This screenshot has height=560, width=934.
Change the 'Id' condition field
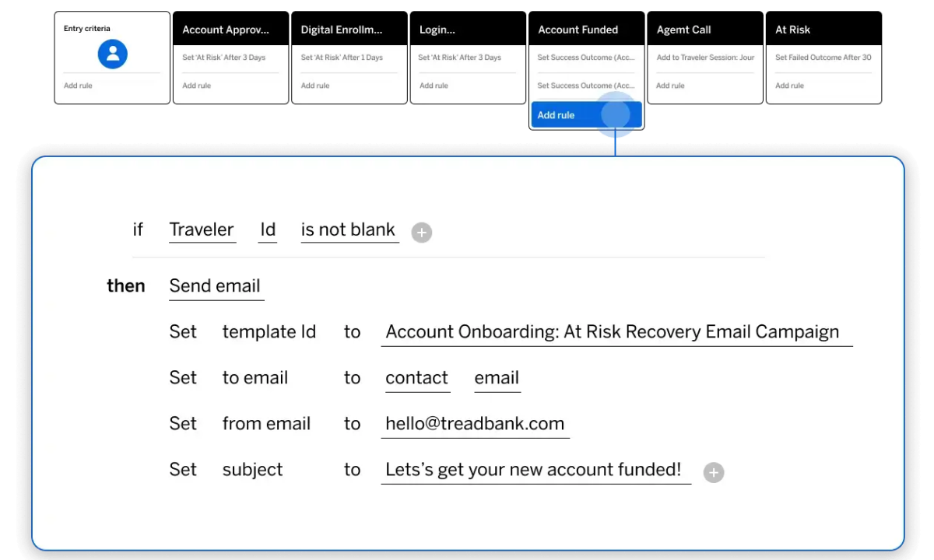pos(268,230)
